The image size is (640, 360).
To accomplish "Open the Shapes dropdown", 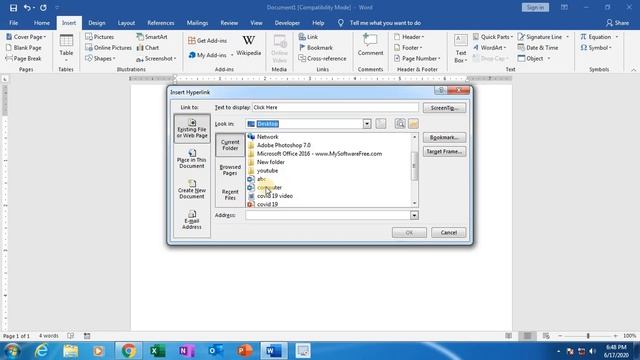I will 100,58.
